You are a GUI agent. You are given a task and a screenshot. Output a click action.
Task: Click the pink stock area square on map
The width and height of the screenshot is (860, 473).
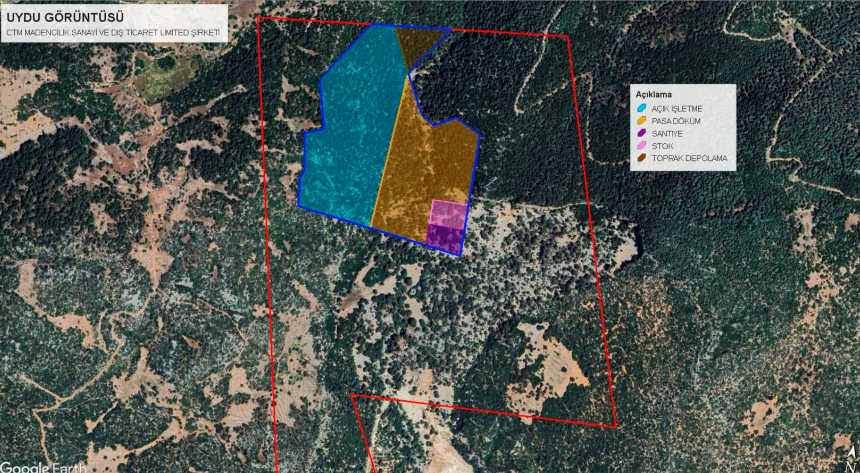(x=448, y=212)
